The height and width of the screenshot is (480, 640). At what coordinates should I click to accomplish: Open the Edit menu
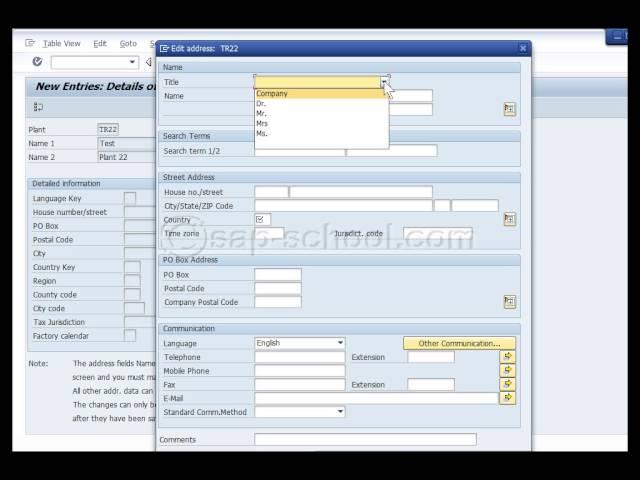(x=100, y=43)
